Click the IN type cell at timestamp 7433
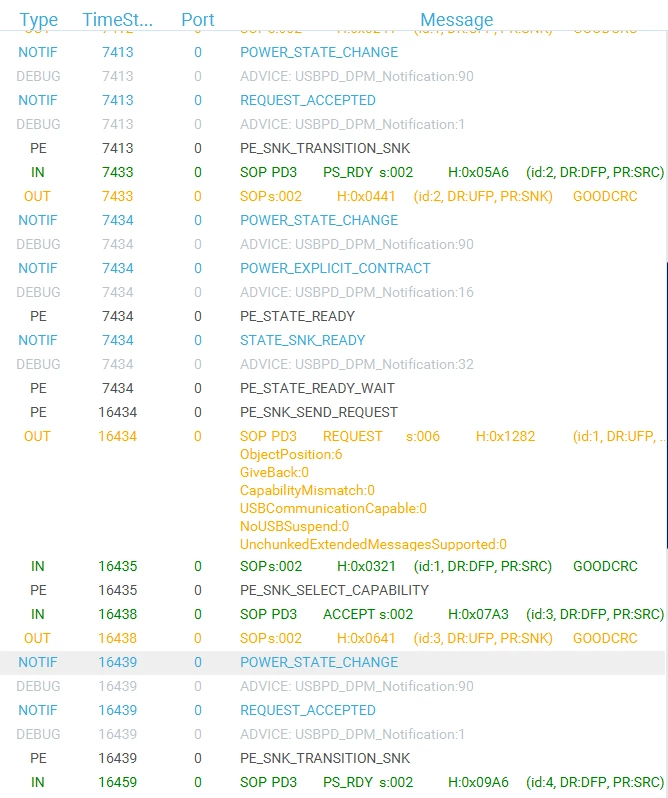Image resolution: width=668 pixels, height=798 pixels. [37, 172]
